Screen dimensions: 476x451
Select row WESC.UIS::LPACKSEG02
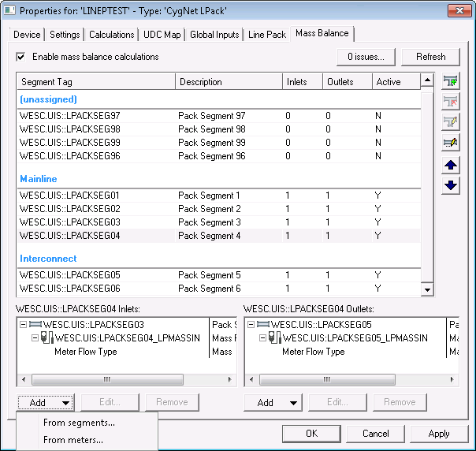click(219, 209)
